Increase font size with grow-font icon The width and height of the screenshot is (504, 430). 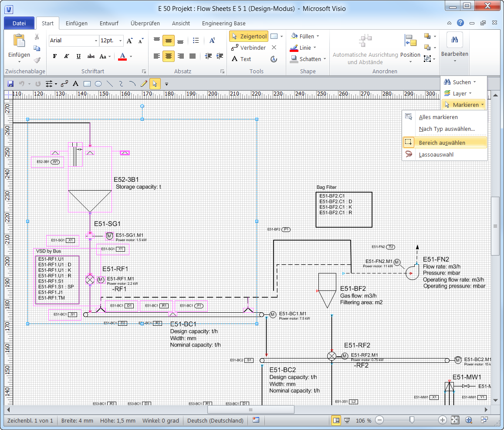tap(129, 41)
